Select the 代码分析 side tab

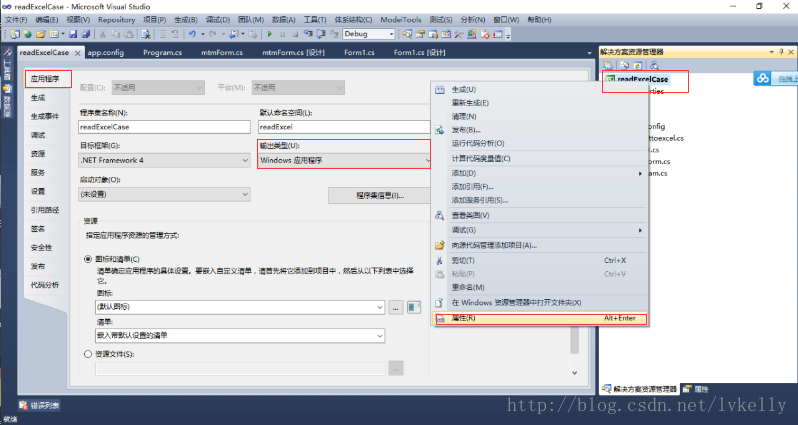tap(45, 285)
